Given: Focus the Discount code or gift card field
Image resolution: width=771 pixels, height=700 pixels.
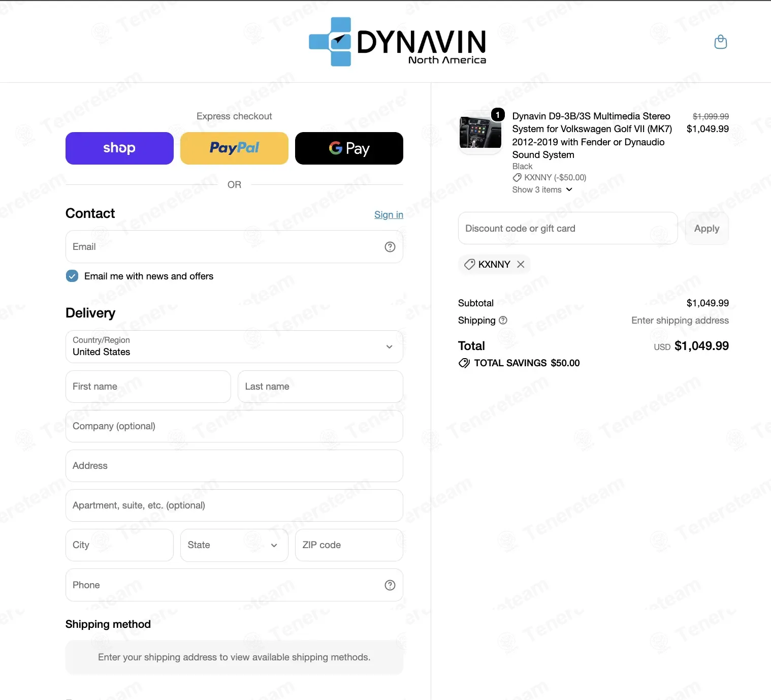Looking at the screenshot, I should pyautogui.click(x=568, y=229).
